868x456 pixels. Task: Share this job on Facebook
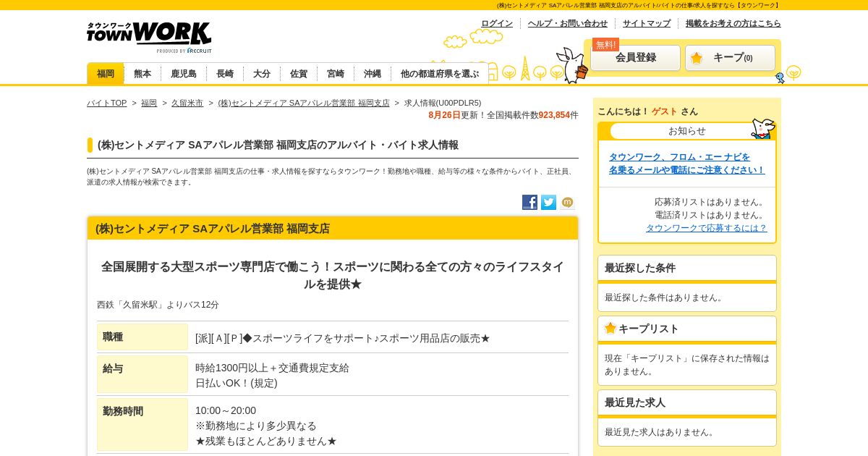click(529, 203)
